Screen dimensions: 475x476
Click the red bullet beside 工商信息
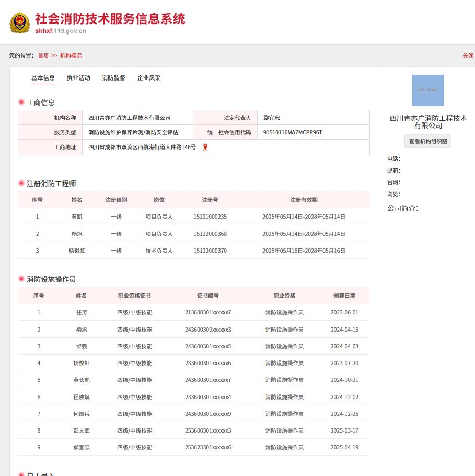coord(20,103)
